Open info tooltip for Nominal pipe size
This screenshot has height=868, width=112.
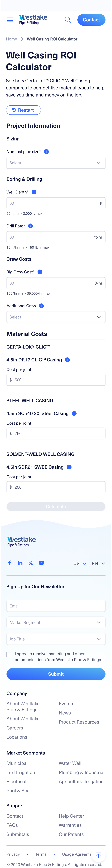click(47, 152)
